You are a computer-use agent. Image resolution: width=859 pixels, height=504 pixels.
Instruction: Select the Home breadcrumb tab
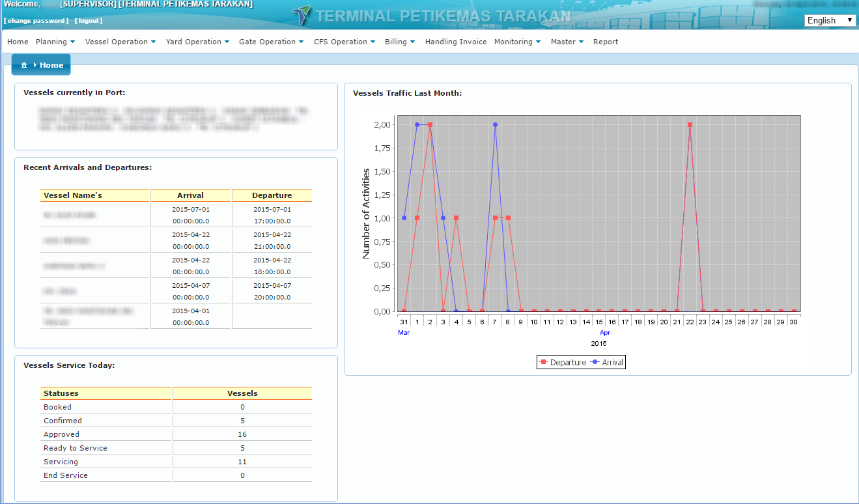41,65
